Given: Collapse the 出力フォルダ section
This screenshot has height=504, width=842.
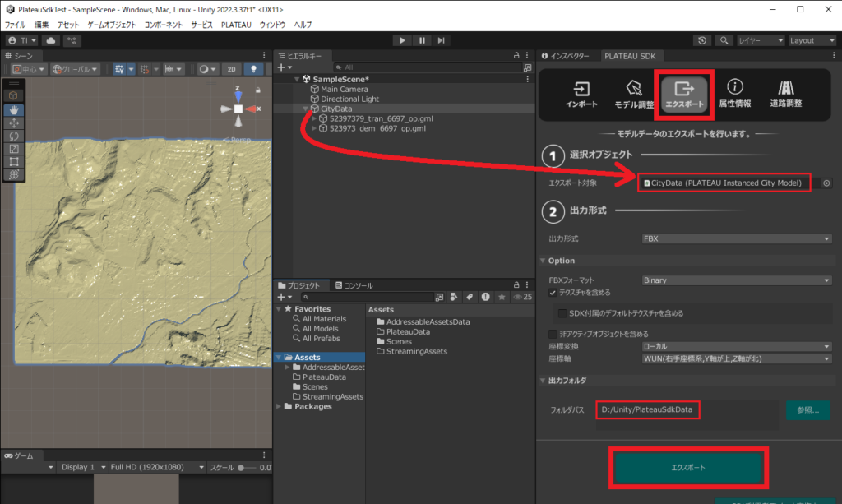Looking at the screenshot, I should pos(543,381).
